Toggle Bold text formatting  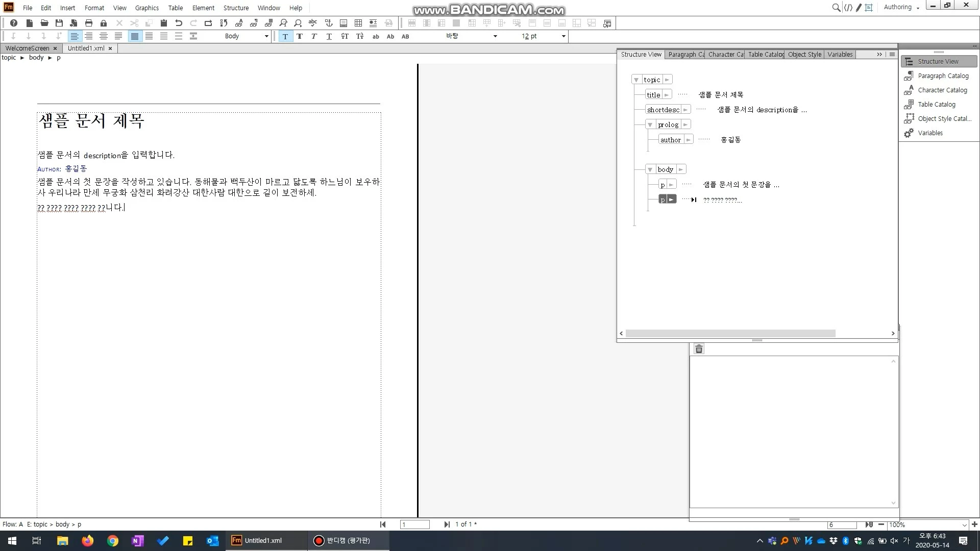coord(300,36)
